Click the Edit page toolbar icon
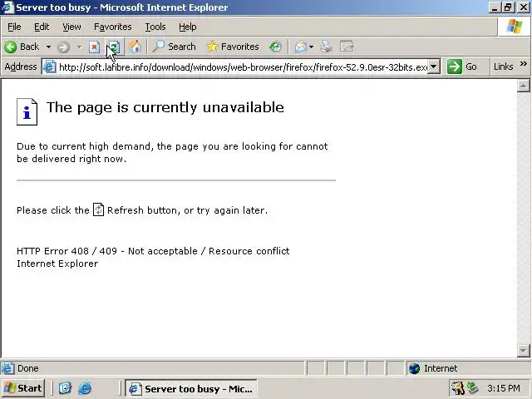This screenshot has height=399, width=532. 347,47
